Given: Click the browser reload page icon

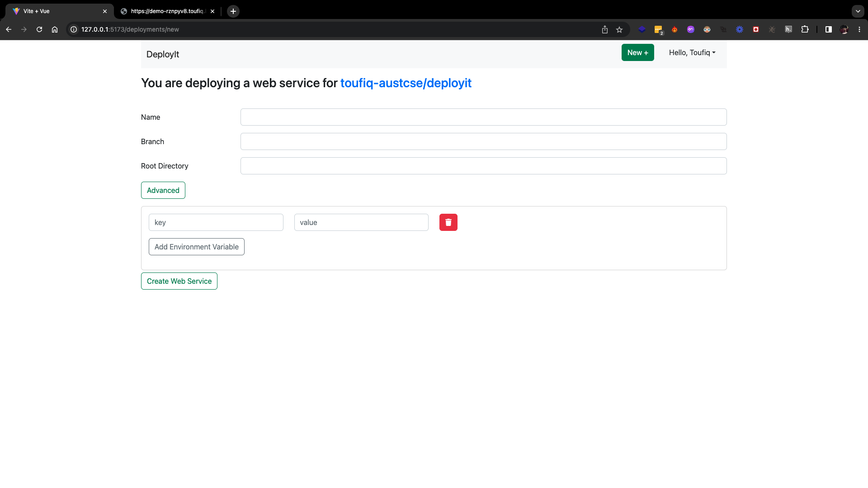Looking at the screenshot, I should pyautogui.click(x=39, y=29).
